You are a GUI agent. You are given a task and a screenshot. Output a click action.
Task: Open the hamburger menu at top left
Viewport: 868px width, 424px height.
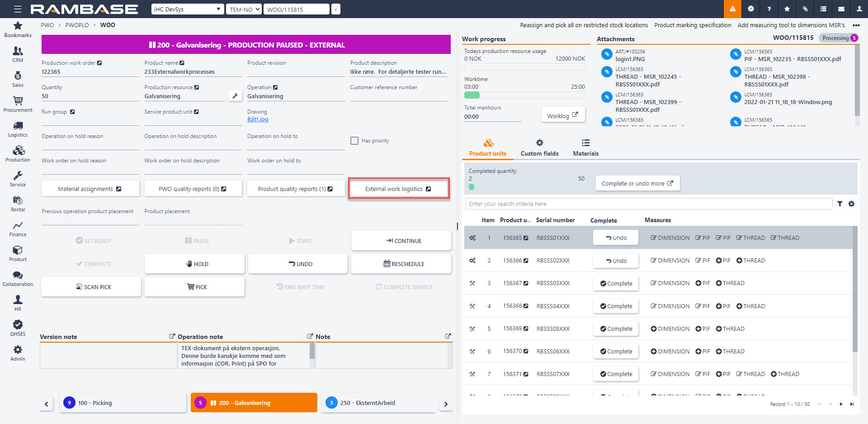[18, 9]
